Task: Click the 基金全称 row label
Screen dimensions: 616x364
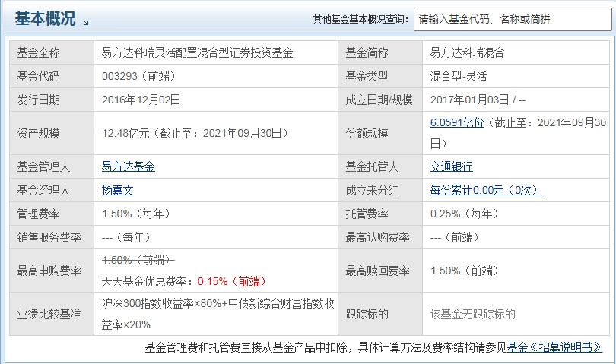Action: pos(38,52)
